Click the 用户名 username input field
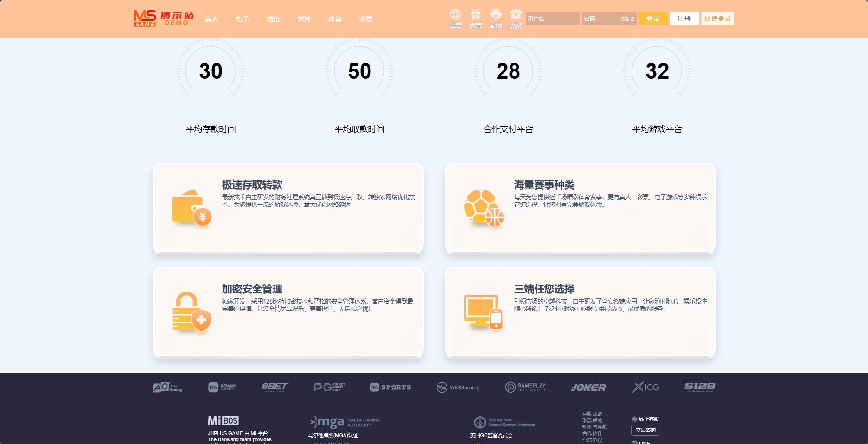The width and height of the screenshot is (868, 444). click(x=552, y=19)
